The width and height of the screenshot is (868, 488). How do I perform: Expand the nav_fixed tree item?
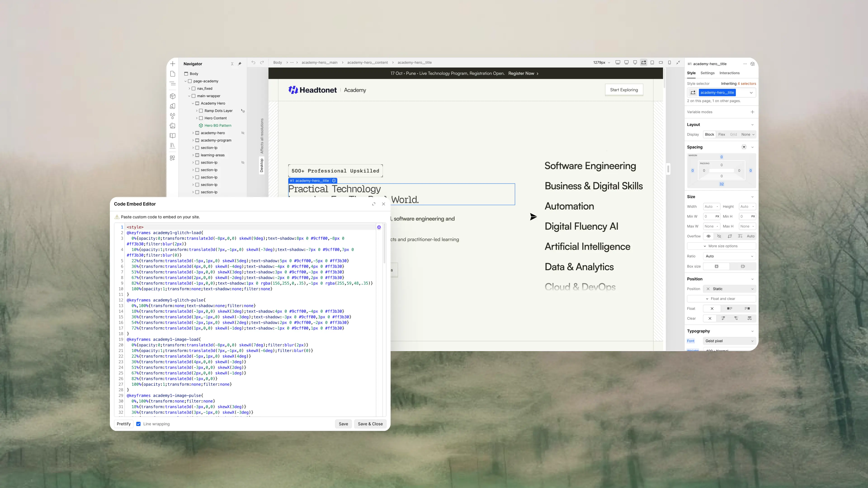point(189,89)
